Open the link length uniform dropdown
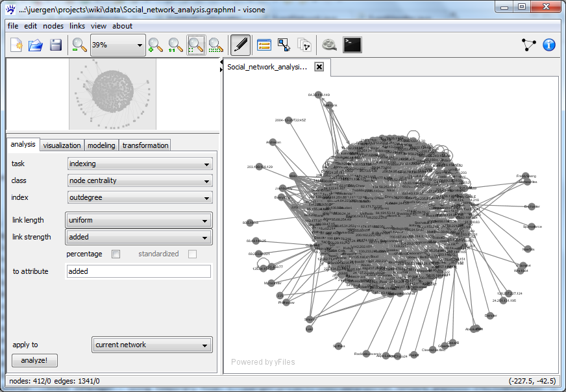Screen dimensions: 566x392 [139, 220]
